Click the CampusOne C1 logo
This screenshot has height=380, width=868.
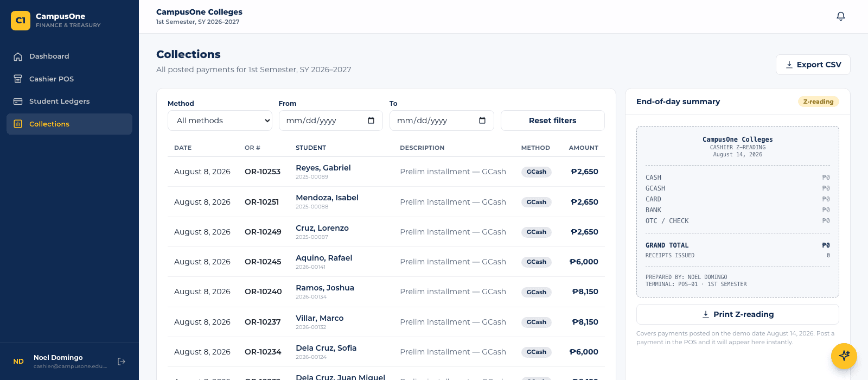(21, 21)
